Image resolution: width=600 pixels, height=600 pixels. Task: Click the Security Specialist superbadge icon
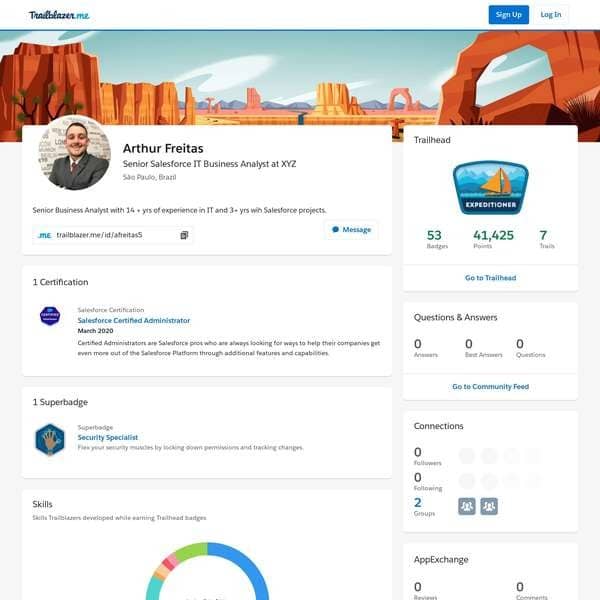coord(50,439)
